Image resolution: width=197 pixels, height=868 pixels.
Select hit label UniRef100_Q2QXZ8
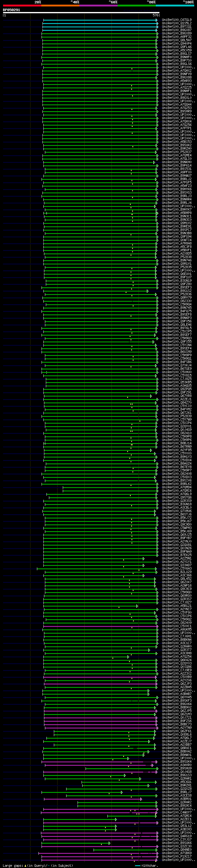pos(177,789)
